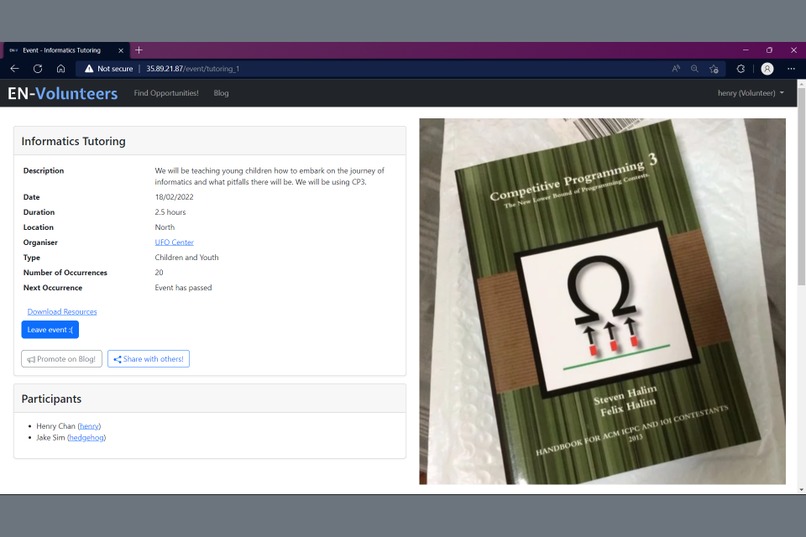Add page to favorites star icon
This screenshot has height=537, width=806.
(x=713, y=68)
